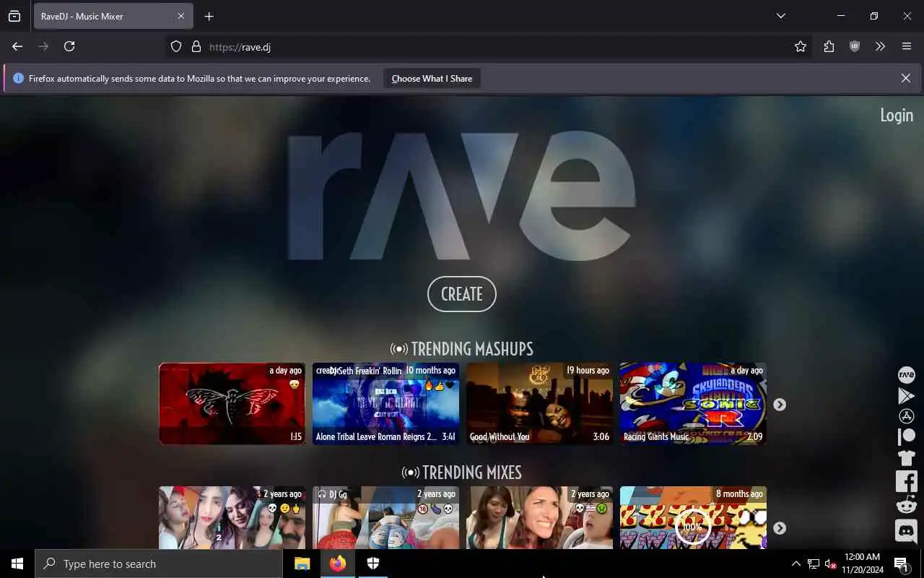The width and height of the screenshot is (924, 578).
Task: View site security padlock info
Action: (x=196, y=46)
